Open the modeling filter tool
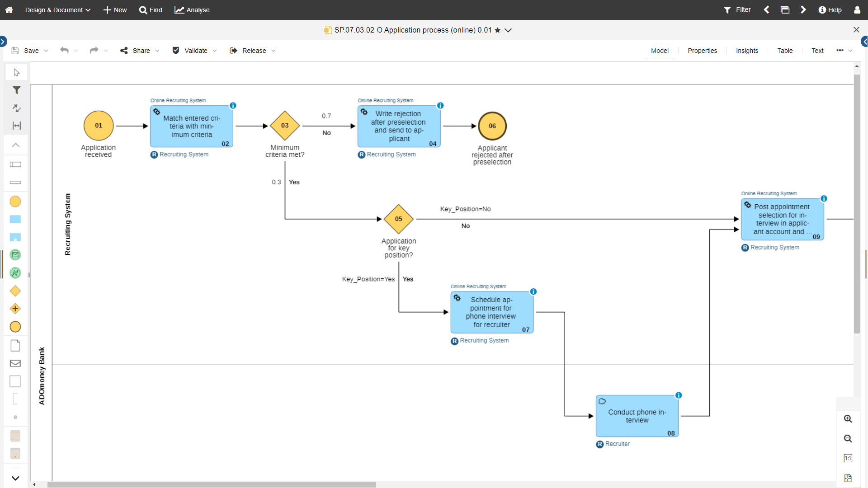Screen dimensions: 868x488 (16, 90)
